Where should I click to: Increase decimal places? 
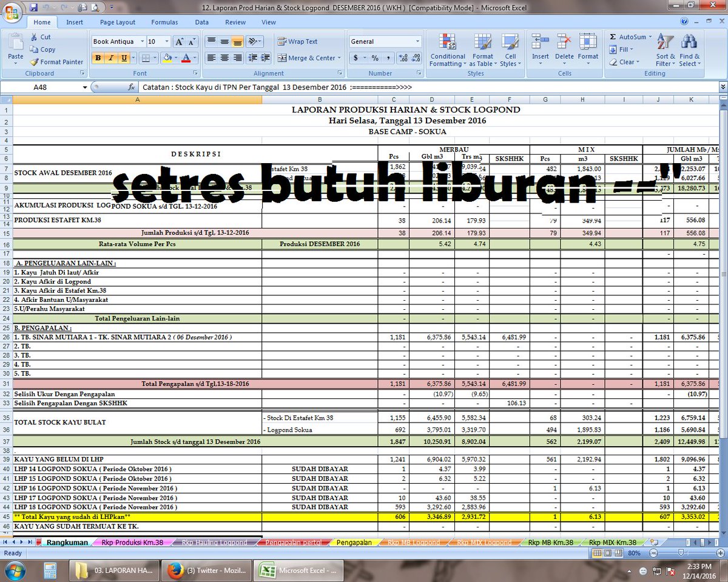[x=403, y=58]
